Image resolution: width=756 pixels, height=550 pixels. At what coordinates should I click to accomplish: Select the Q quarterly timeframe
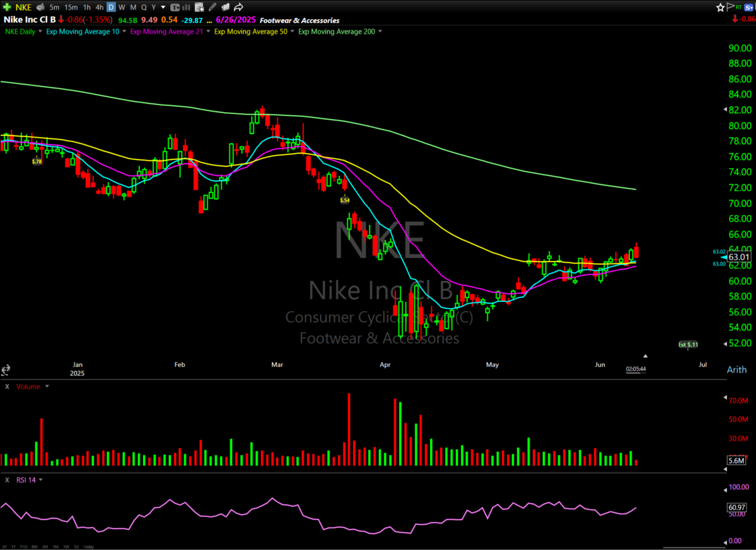pos(143,7)
